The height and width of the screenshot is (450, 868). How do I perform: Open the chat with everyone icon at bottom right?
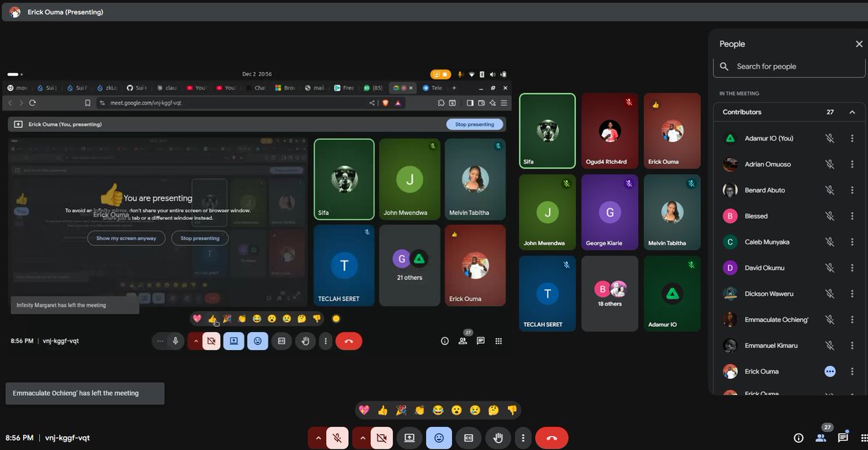pos(843,438)
